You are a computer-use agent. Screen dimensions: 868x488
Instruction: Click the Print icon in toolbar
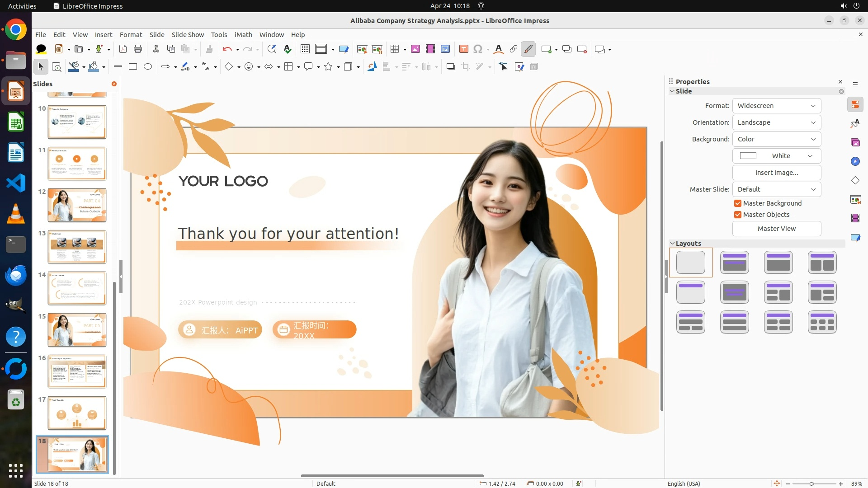coord(138,49)
